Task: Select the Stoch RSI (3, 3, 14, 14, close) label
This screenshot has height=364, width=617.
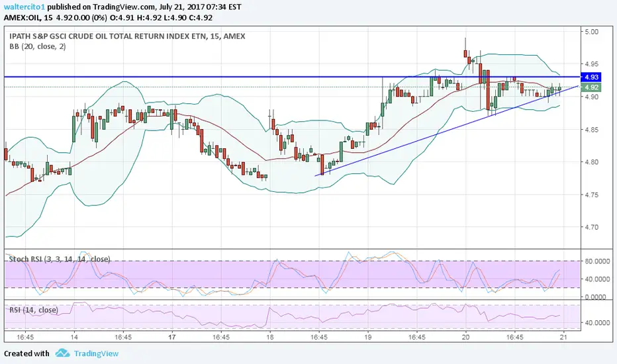Action: click(x=60, y=259)
